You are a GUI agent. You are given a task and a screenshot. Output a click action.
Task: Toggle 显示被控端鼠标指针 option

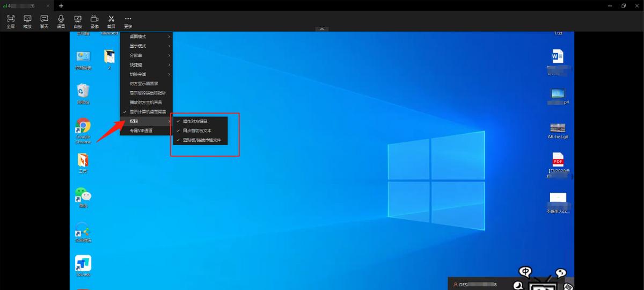point(146,93)
